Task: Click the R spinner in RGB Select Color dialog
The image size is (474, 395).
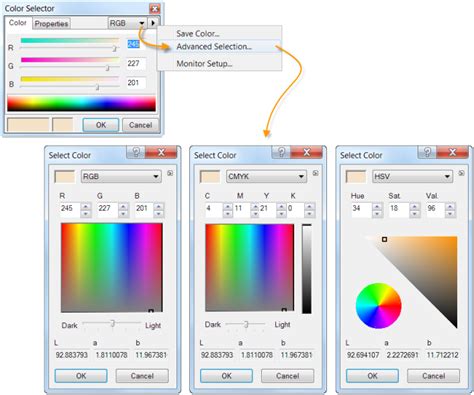Action: coord(86,210)
